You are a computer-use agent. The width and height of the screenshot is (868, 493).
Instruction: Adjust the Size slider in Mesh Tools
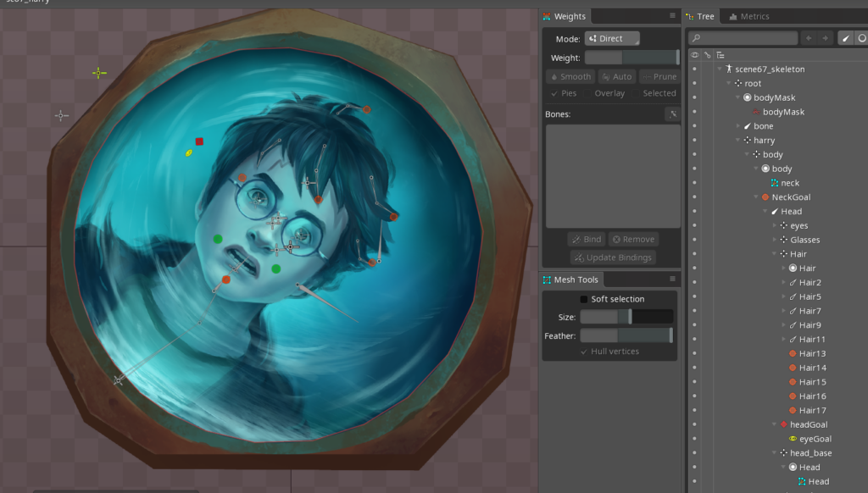coord(626,317)
